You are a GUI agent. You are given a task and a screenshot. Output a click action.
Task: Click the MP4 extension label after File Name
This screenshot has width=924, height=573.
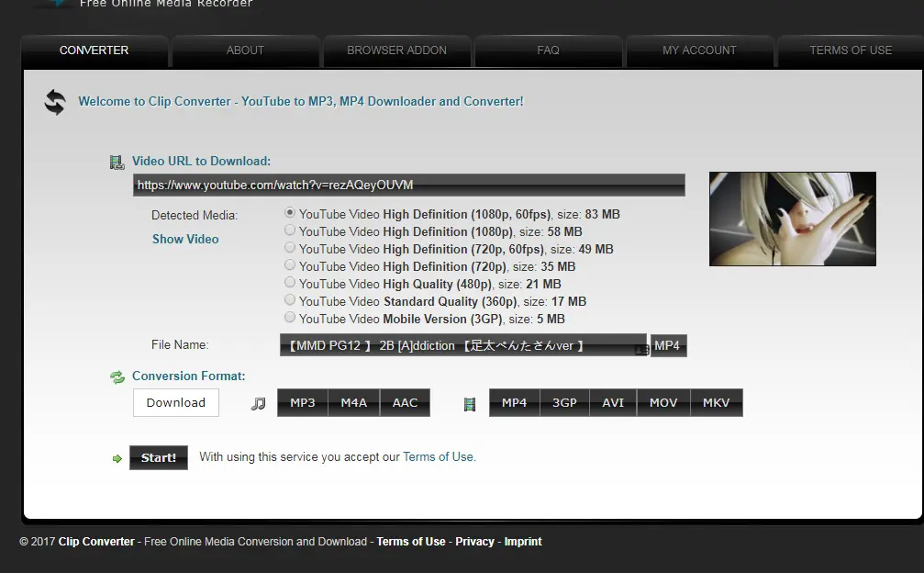coord(668,345)
